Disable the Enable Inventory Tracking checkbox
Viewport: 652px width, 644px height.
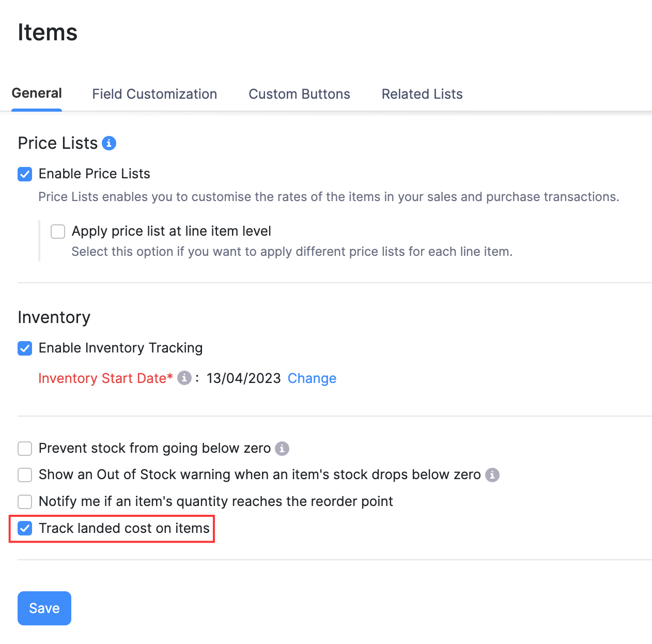(25, 348)
